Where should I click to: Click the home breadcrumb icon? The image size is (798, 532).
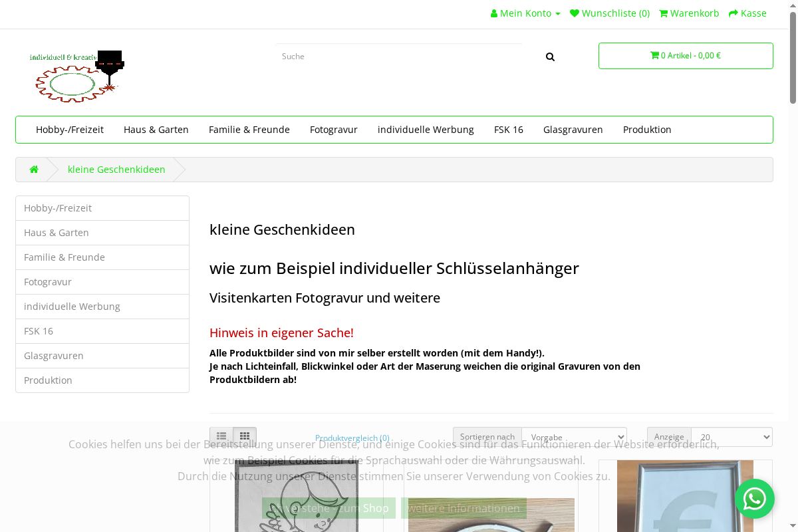(x=34, y=170)
